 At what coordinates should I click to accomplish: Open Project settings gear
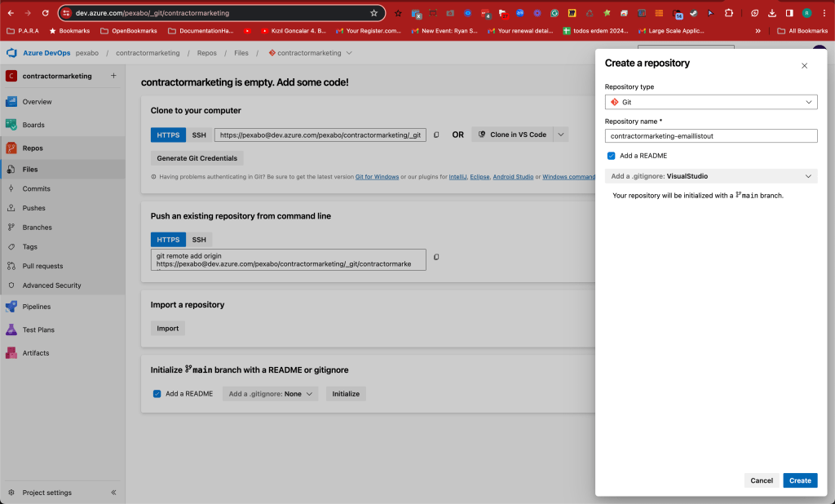pos(11,493)
